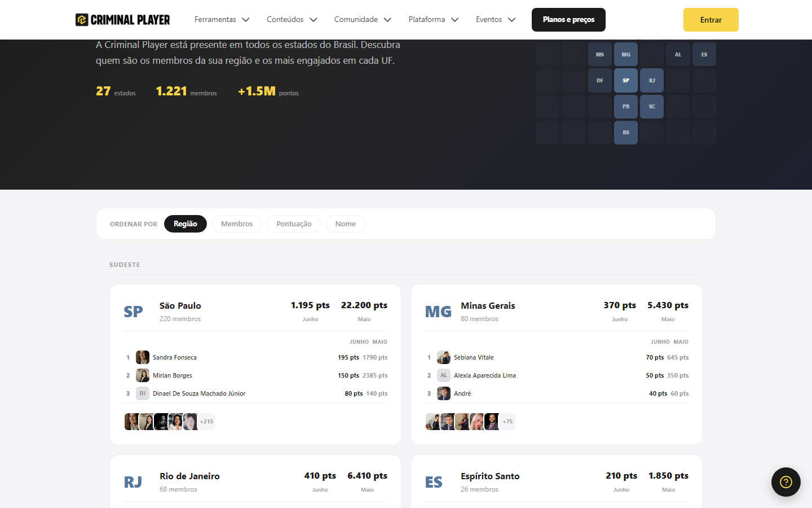Click the Entrar login button

711,20
